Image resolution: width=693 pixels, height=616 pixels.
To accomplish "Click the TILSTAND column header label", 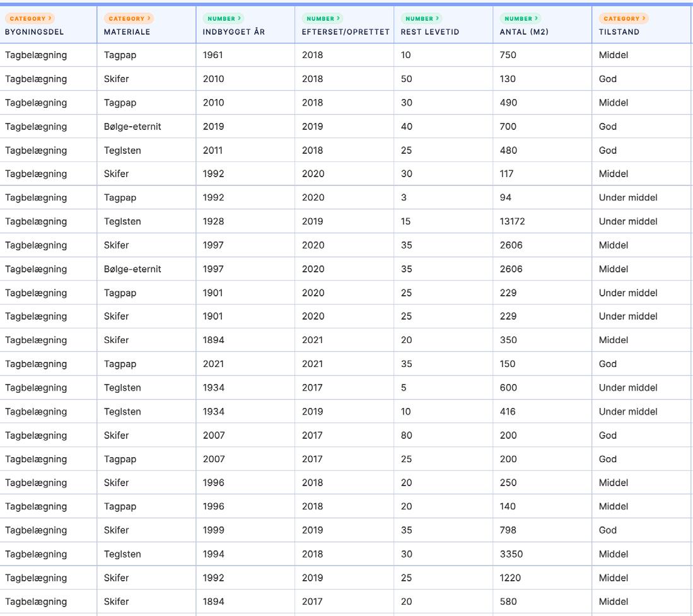I will 619,32.
